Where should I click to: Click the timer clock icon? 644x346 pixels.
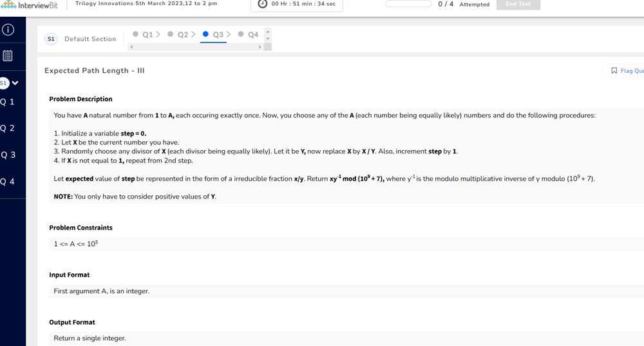(x=263, y=4)
